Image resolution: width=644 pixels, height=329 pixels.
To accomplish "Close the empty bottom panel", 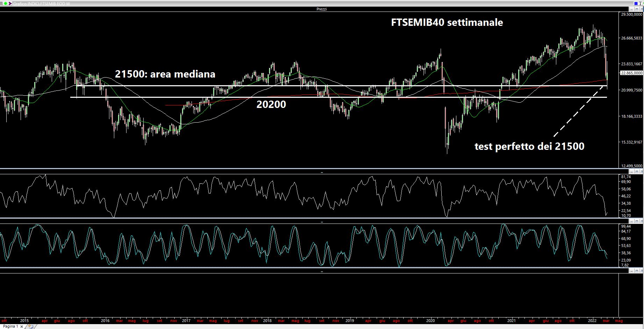I will point(642,271).
